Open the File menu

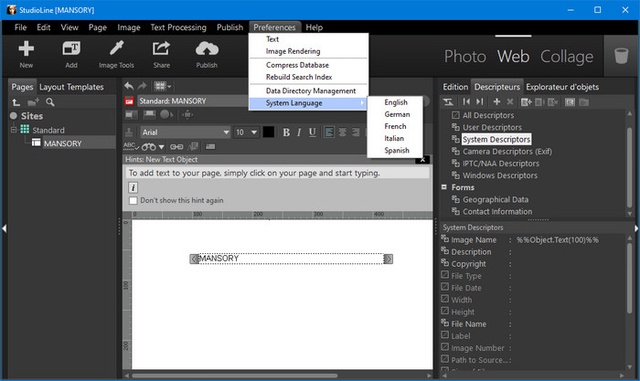click(x=20, y=27)
